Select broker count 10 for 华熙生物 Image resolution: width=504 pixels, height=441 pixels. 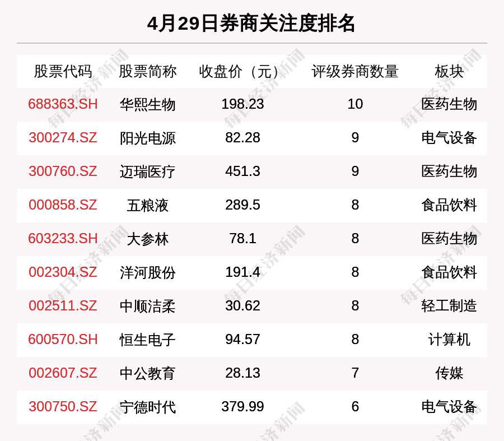[x=355, y=104]
